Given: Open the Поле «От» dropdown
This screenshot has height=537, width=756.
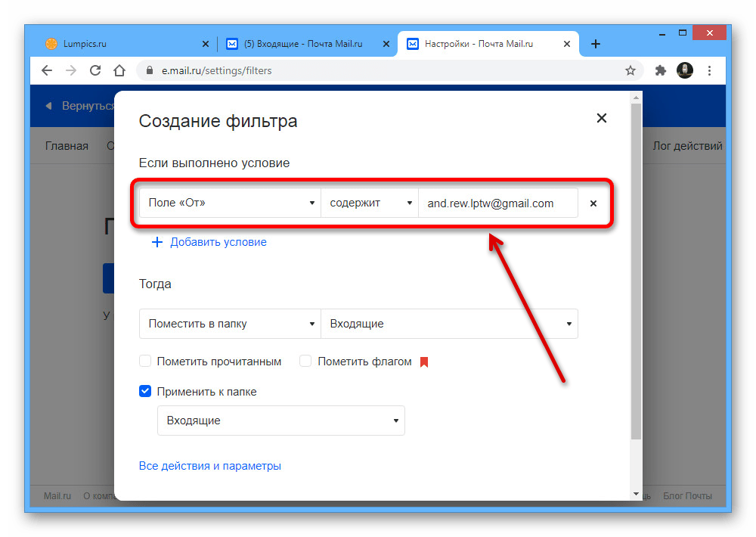Looking at the screenshot, I should coord(230,203).
